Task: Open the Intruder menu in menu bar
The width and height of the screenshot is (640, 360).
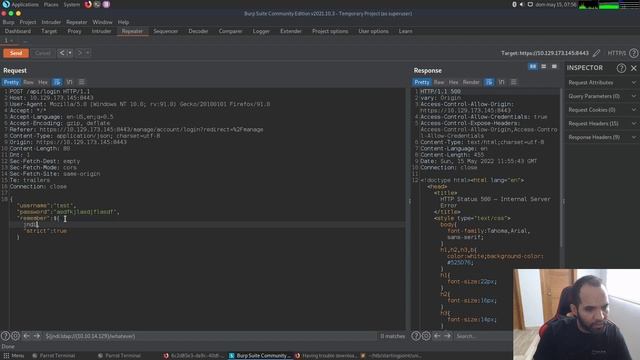Action: (51, 22)
